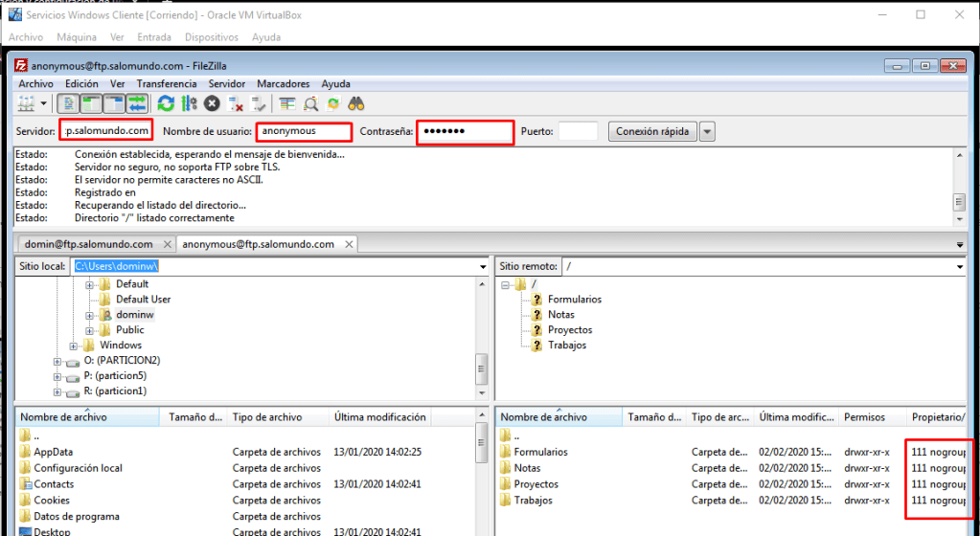The image size is (980, 536).
Task: Click the refresh file listing icon
Action: [x=166, y=103]
